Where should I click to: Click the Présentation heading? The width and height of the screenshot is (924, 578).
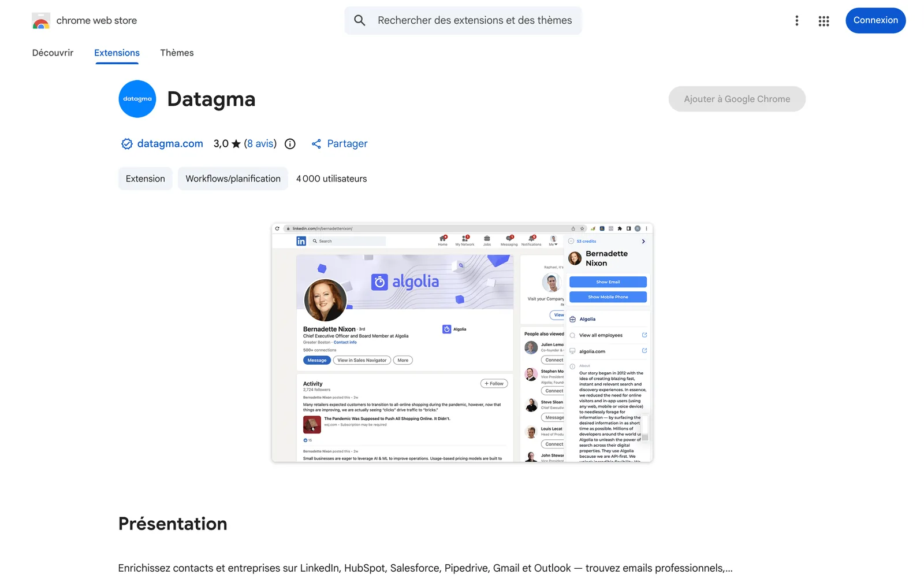[x=173, y=524]
